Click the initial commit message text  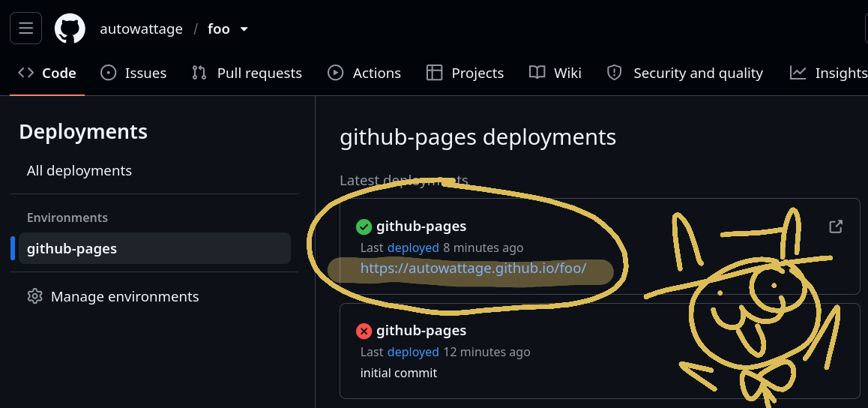click(x=399, y=373)
